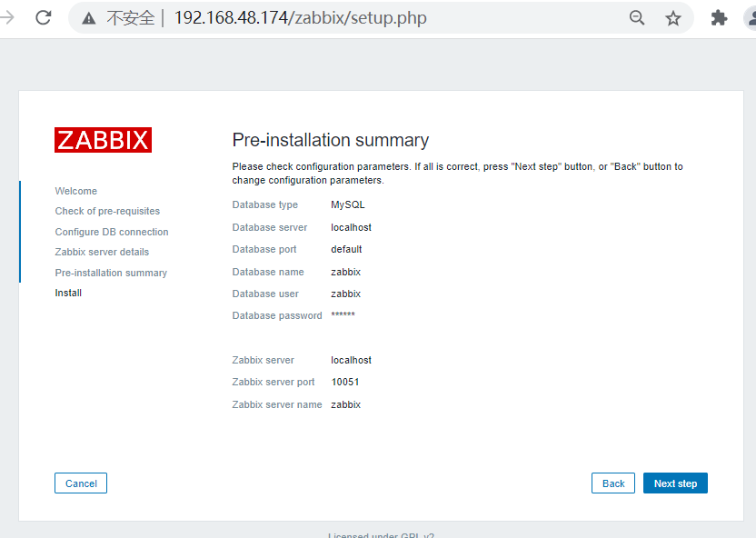Select Pre-installation summary sidebar step
The width and height of the screenshot is (756, 538).
click(111, 273)
